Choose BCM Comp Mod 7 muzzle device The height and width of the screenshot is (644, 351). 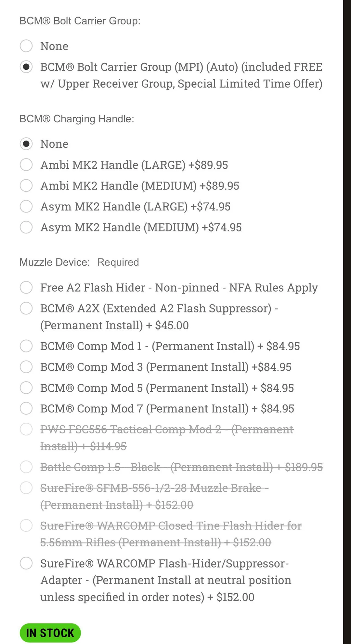[26, 408]
